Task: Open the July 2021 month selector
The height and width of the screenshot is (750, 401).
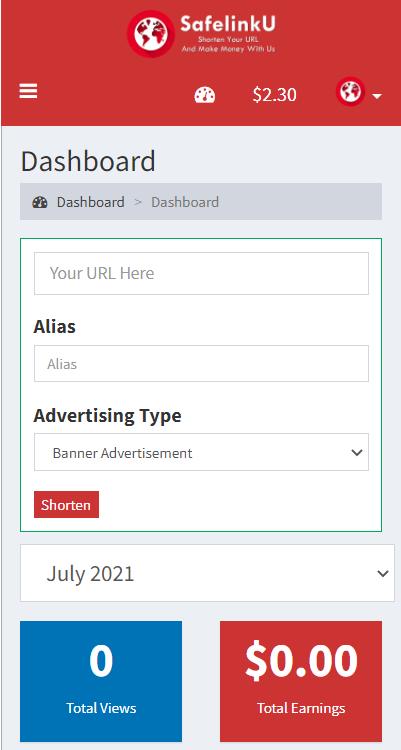Action: click(x=207, y=573)
